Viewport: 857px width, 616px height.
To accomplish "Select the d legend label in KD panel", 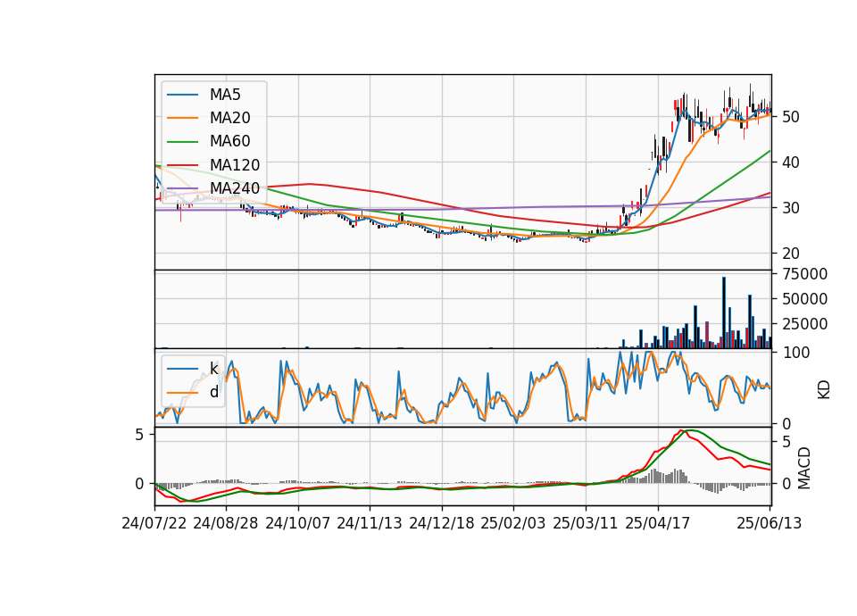I will [x=214, y=392].
